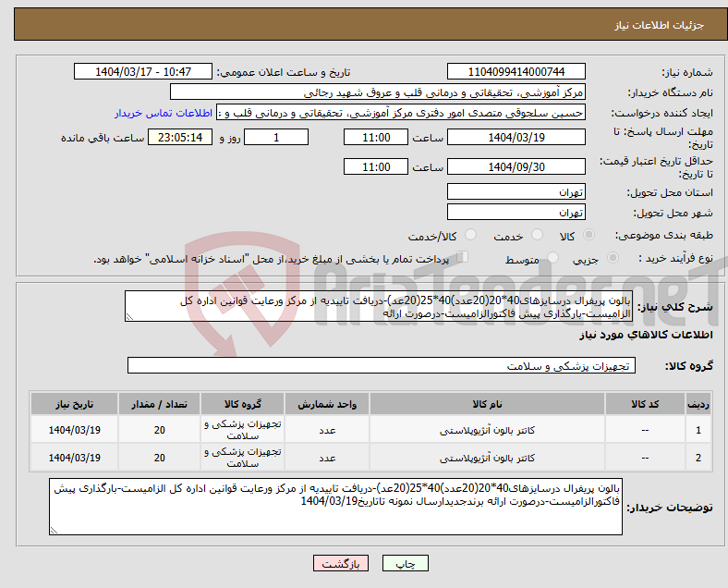
Task: Click unit عدد in row 2
Action: pyautogui.click(x=327, y=459)
